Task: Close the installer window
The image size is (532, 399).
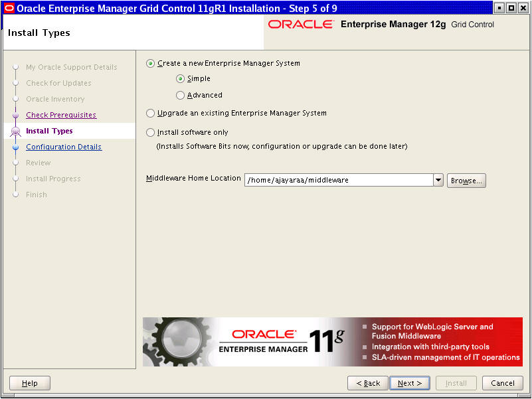Action: (x=523, y=8)
